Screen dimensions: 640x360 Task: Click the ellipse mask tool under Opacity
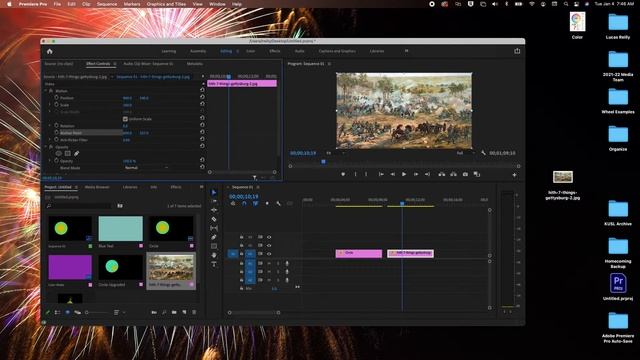[59, 153]
